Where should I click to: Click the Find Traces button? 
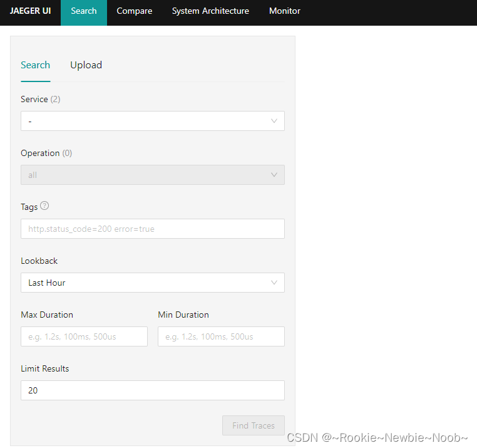pos(254,425)
